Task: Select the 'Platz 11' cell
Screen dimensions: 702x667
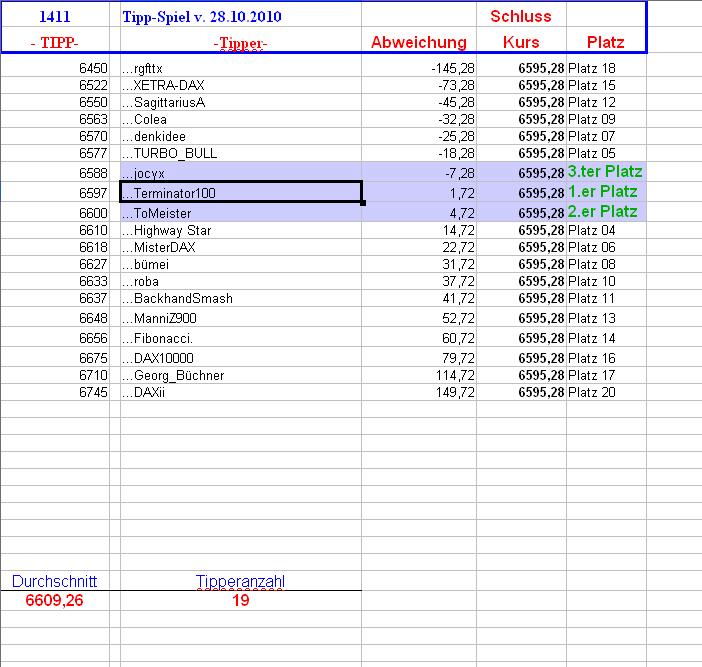Action: click(x=591, y=298)
